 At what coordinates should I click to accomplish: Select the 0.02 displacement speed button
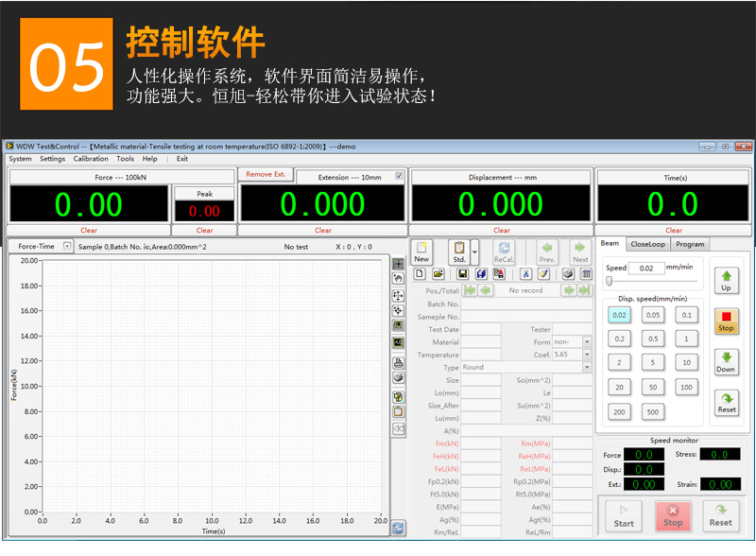[x=619, y=315]
